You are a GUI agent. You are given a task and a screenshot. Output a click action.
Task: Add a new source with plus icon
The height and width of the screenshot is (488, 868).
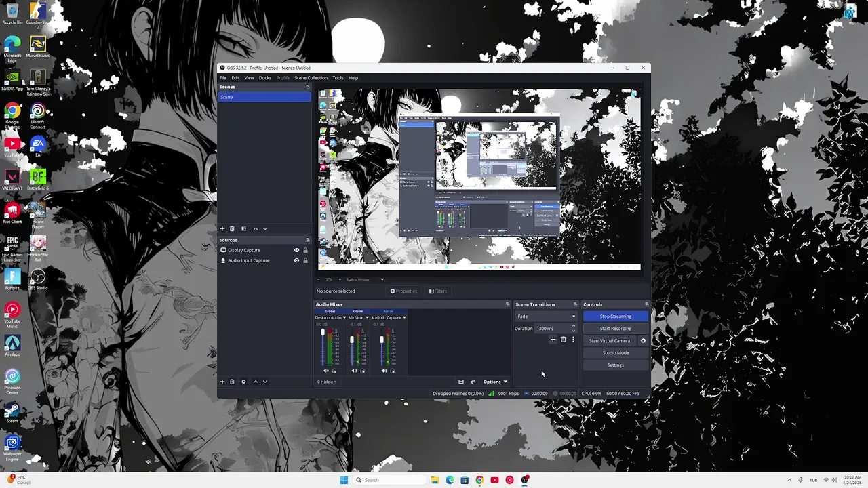pos(222,382)
